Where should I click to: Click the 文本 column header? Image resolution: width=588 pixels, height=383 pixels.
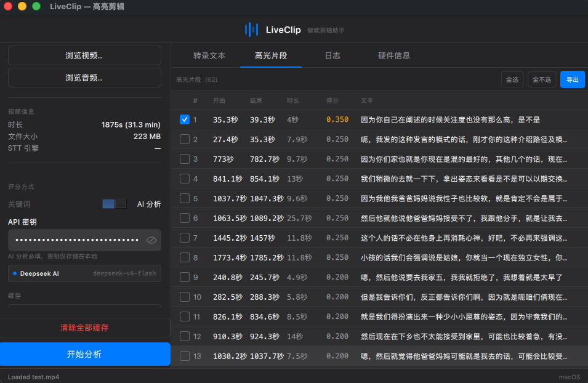[367, 100]
